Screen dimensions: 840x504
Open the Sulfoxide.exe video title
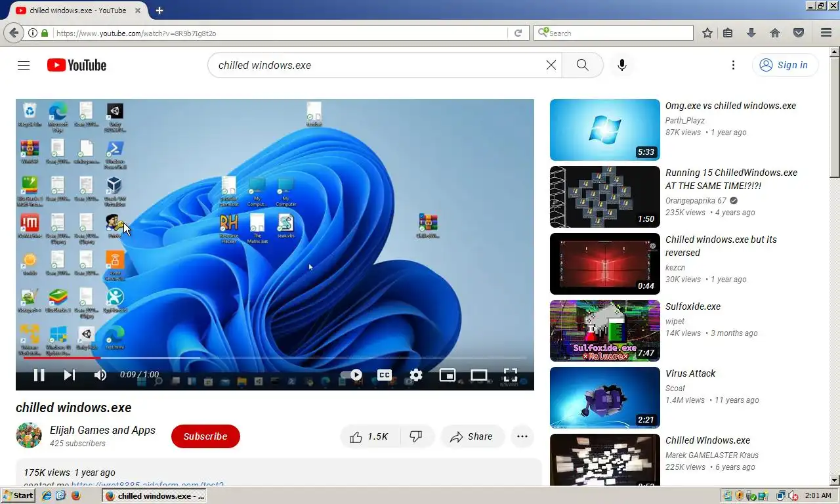(x=693, y=306)
